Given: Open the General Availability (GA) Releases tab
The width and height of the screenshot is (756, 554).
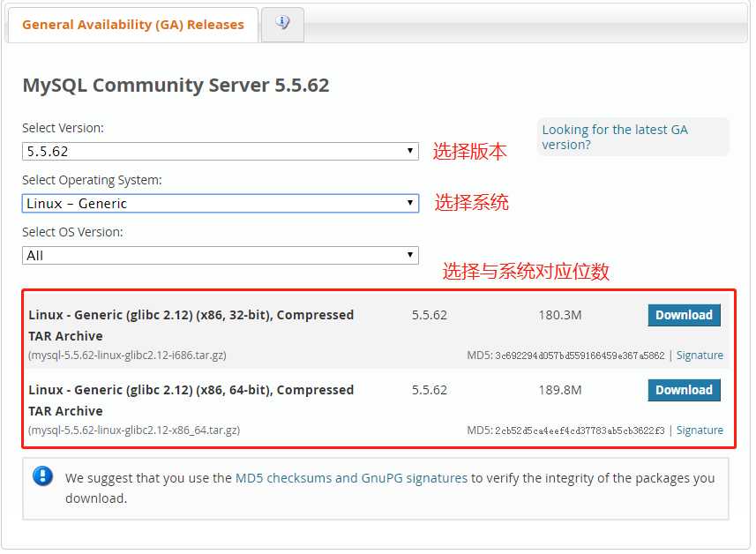Looking at the screenshot, I should point(133,25).
